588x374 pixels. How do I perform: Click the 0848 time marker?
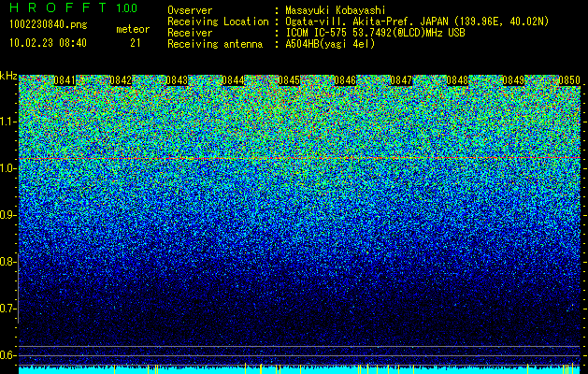click(x=457, y=80)
